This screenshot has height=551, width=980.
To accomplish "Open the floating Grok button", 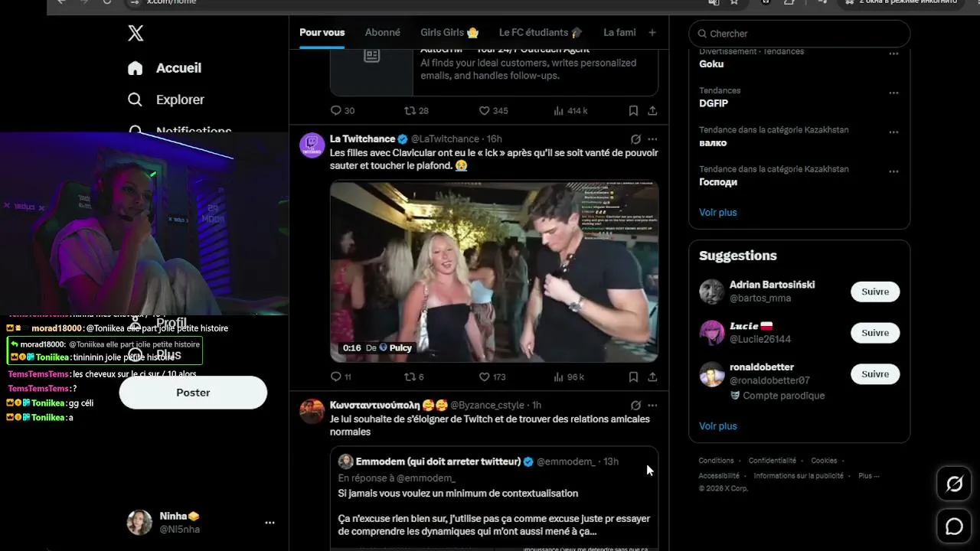I will coord(954,484).
